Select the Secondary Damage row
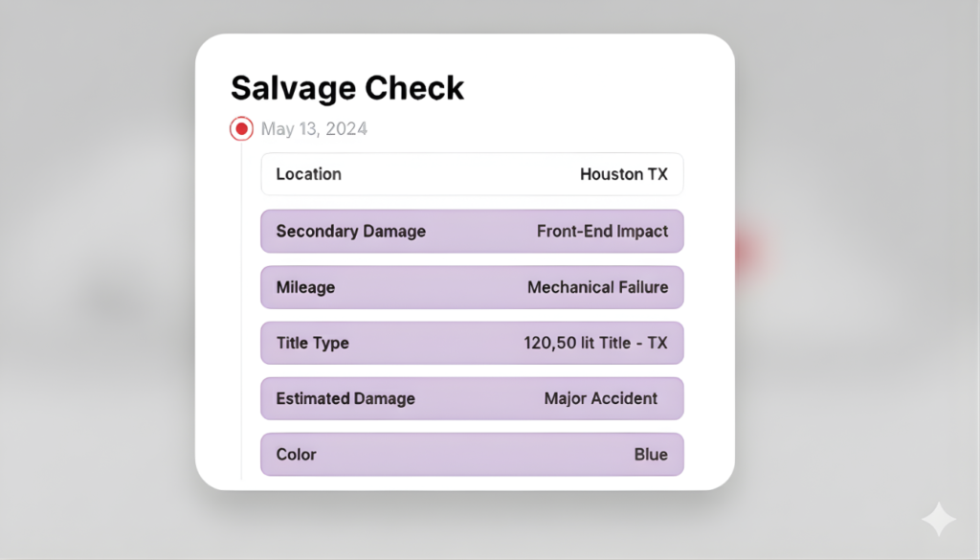The width and height of the screenshot is (980, 560). pyautogui.click(x=472, y=231)
